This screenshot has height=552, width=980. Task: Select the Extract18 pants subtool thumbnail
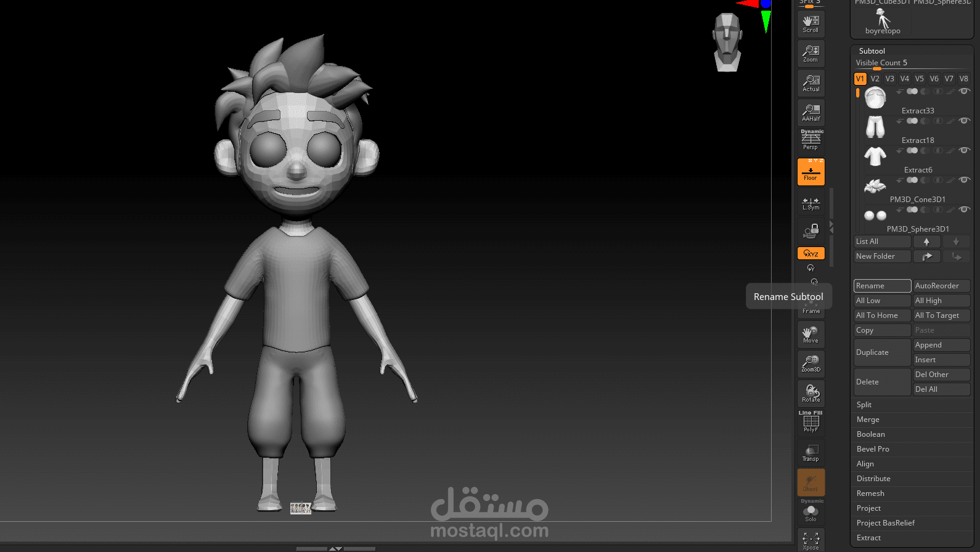875,127
